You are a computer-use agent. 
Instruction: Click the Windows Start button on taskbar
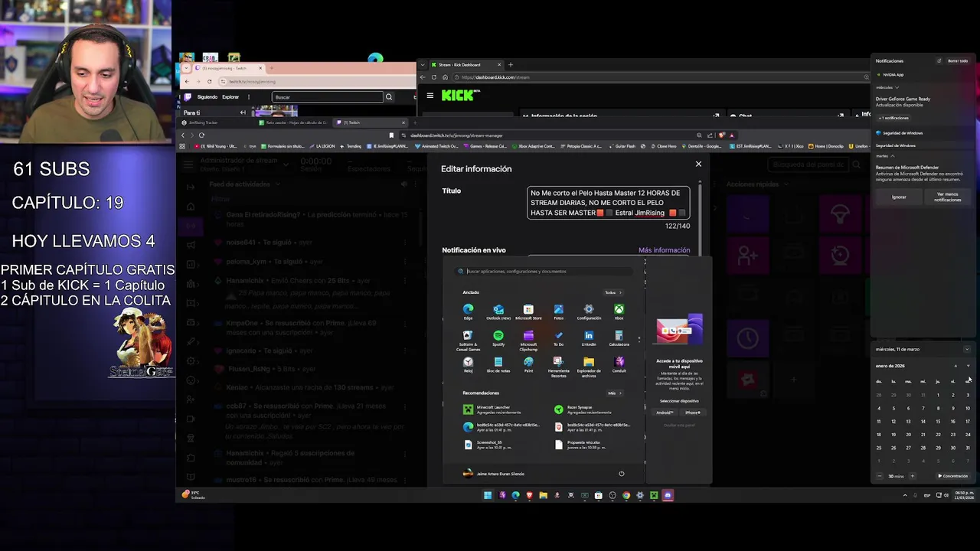pyautogui.click(x=487, y=495)
